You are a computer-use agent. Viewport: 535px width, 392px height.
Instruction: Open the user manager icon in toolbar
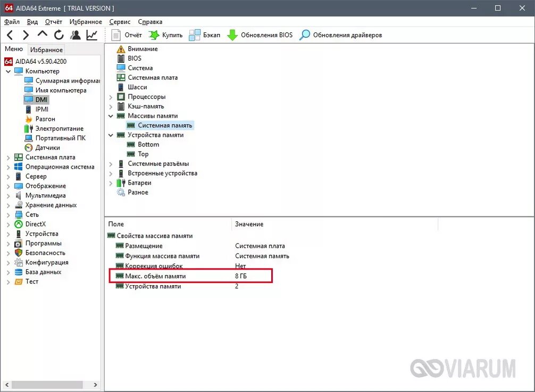[x=76, y=35]
